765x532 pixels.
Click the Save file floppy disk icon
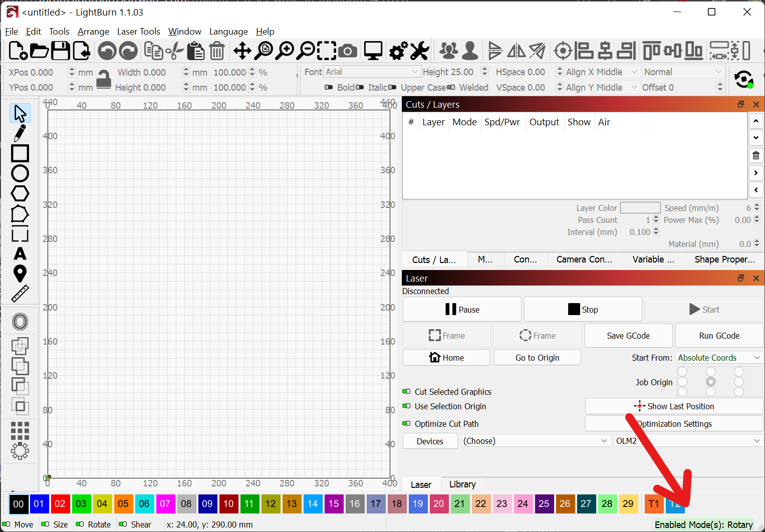(x=60, y=51)
